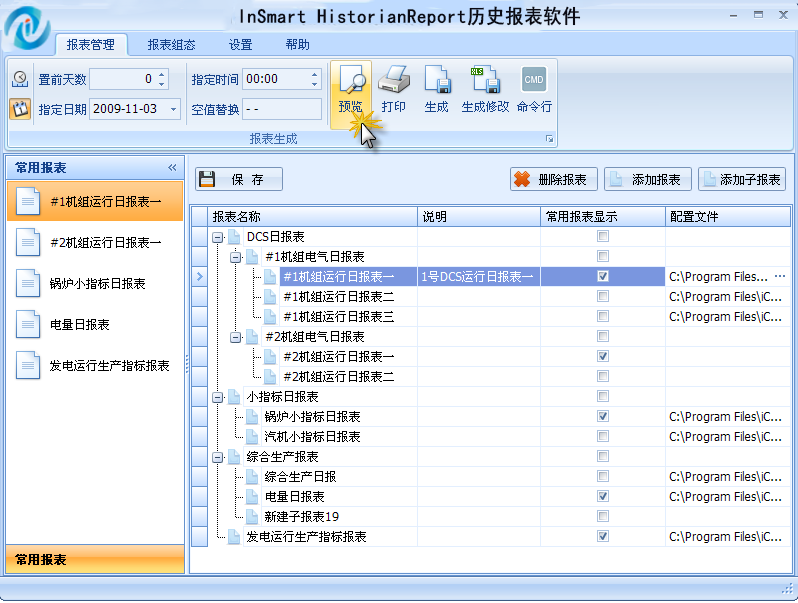Collapse the 小指标日报表 tree node
This screenshot has width=798, height=603.
[218, 397]
